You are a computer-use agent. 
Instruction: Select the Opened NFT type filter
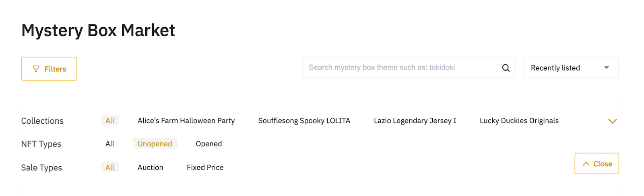click(x=208, y=144)
